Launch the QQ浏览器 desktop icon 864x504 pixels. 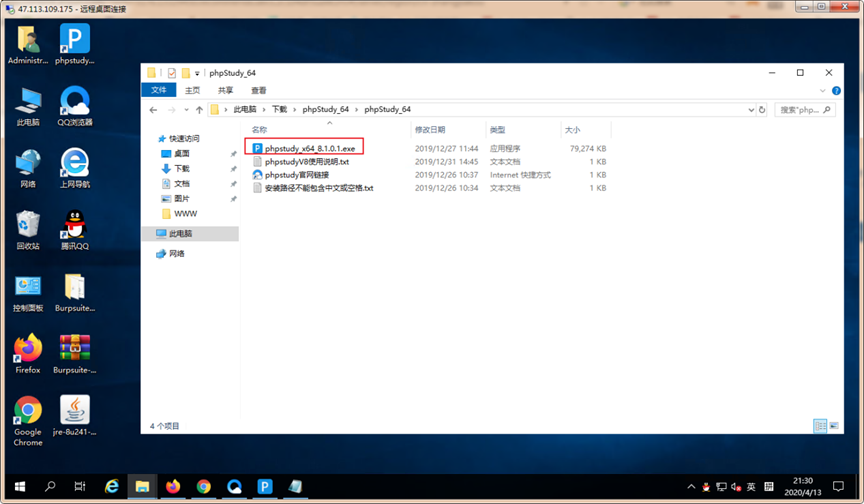(x=75, y=107)
